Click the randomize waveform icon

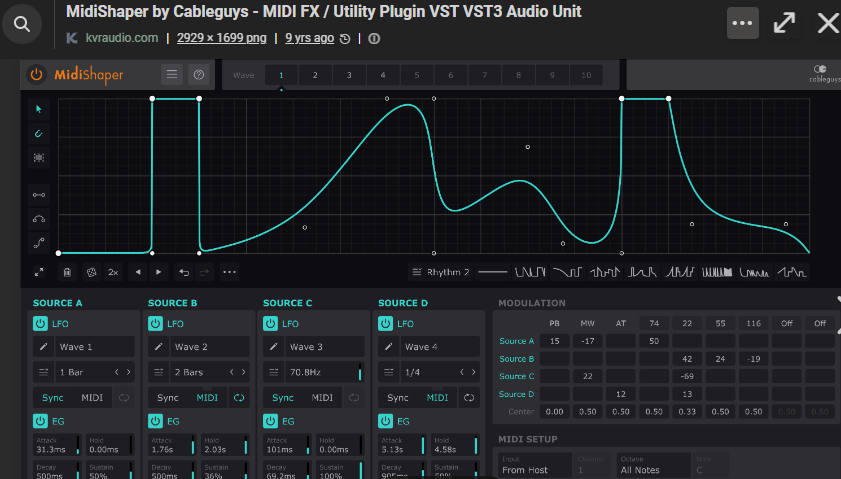(x=92, y=272)
